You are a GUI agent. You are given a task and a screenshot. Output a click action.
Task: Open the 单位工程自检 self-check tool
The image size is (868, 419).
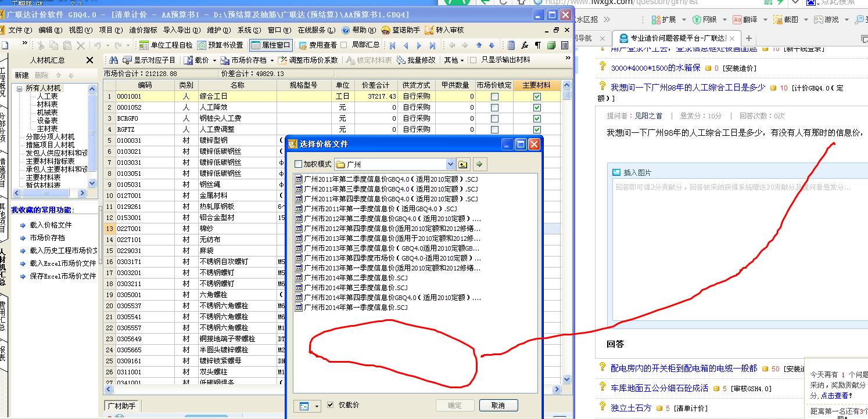click(x=166, y=45)
